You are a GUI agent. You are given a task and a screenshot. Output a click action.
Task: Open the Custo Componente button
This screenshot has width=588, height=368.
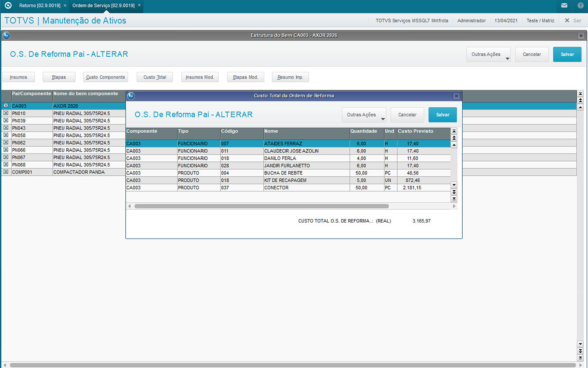point(105,77)
